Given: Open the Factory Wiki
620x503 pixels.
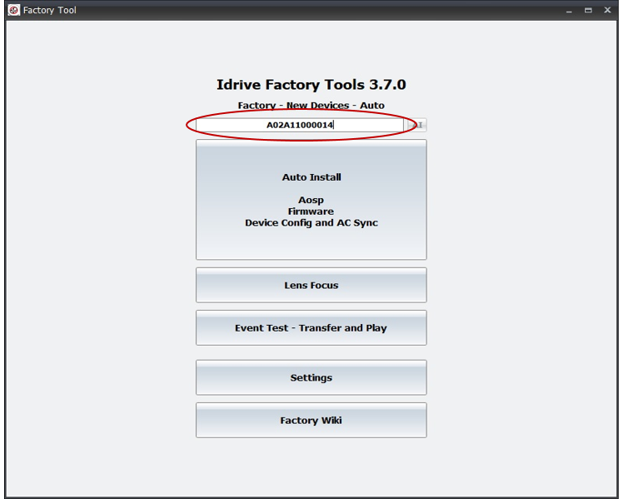Looking at the screenshot, I should click(x=311, y=420).
